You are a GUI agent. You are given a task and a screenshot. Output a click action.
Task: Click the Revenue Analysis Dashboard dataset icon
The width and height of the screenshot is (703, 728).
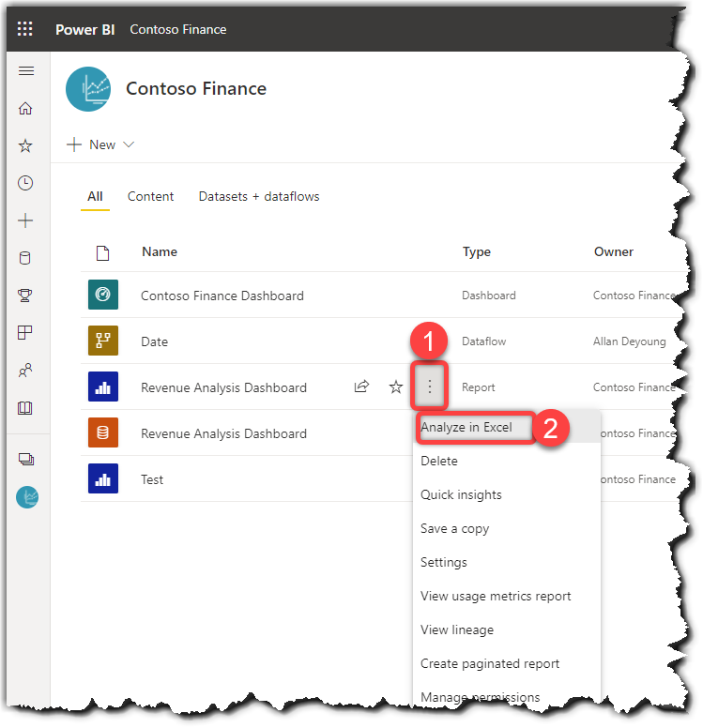103,432
